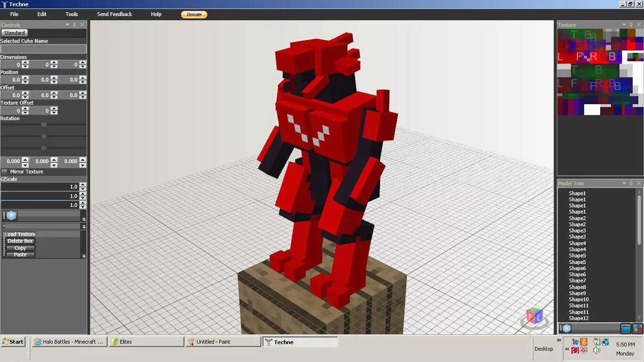The height and width of the screenshot is (362, 644).
Task: Click the cube icon below the Model Tree list
Action: (x=567, y=329)
